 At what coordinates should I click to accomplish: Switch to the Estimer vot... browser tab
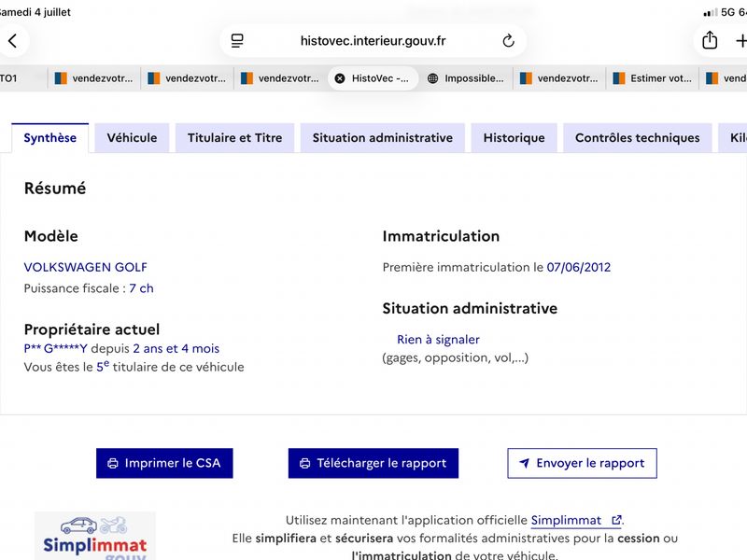tap(652, 78)
